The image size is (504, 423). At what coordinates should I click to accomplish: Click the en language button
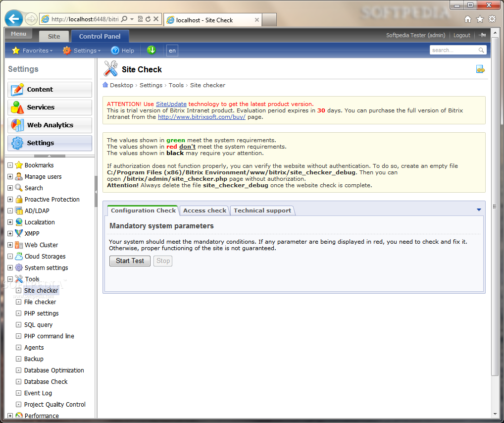[x=172, y=51]
